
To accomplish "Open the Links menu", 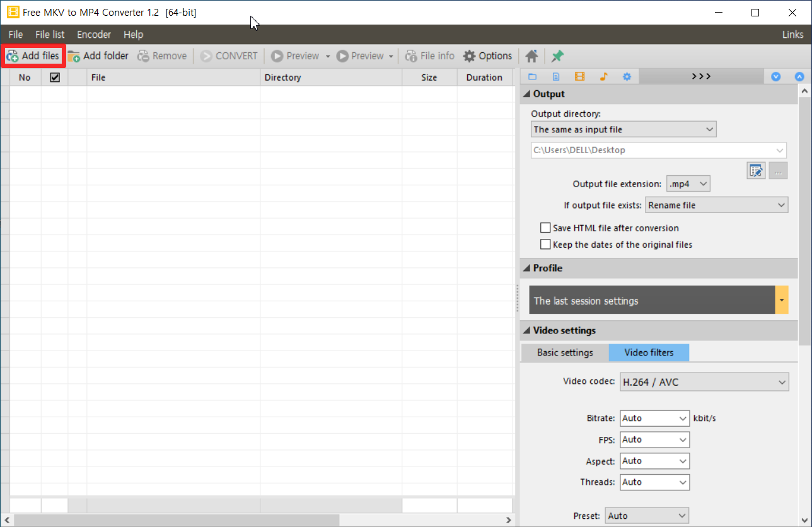I will point(792,35).
